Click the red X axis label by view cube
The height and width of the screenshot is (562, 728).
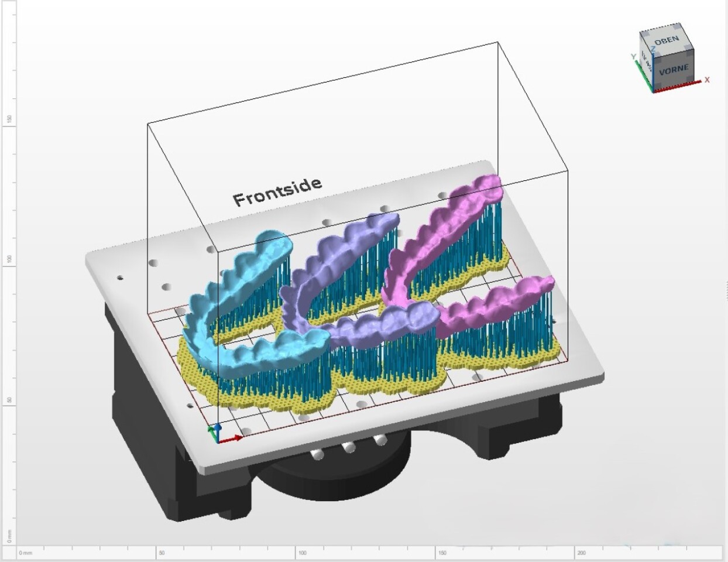(x=707, y=80)
